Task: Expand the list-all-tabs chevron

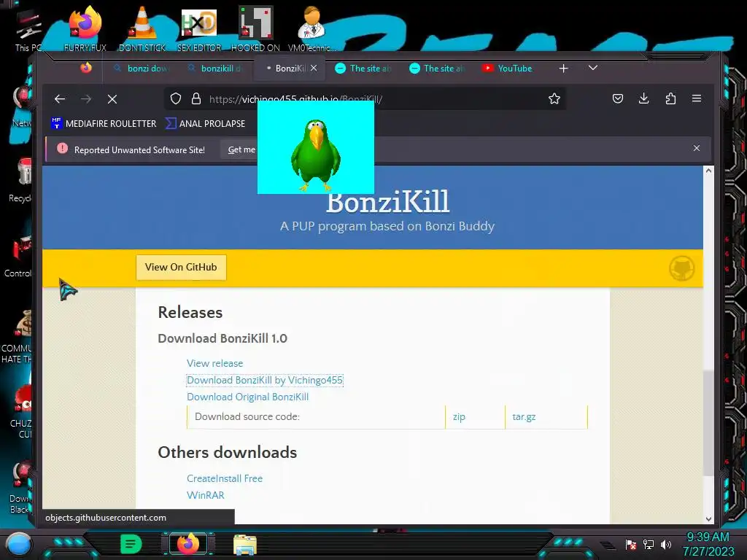Action: 592,68
